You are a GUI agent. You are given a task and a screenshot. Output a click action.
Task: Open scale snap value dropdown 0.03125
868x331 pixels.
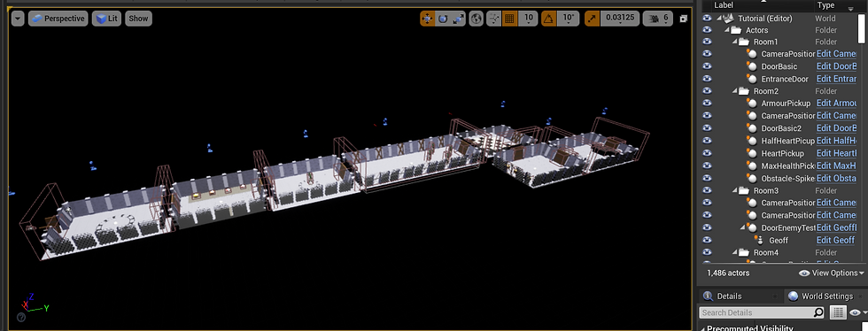pos(619,19)
